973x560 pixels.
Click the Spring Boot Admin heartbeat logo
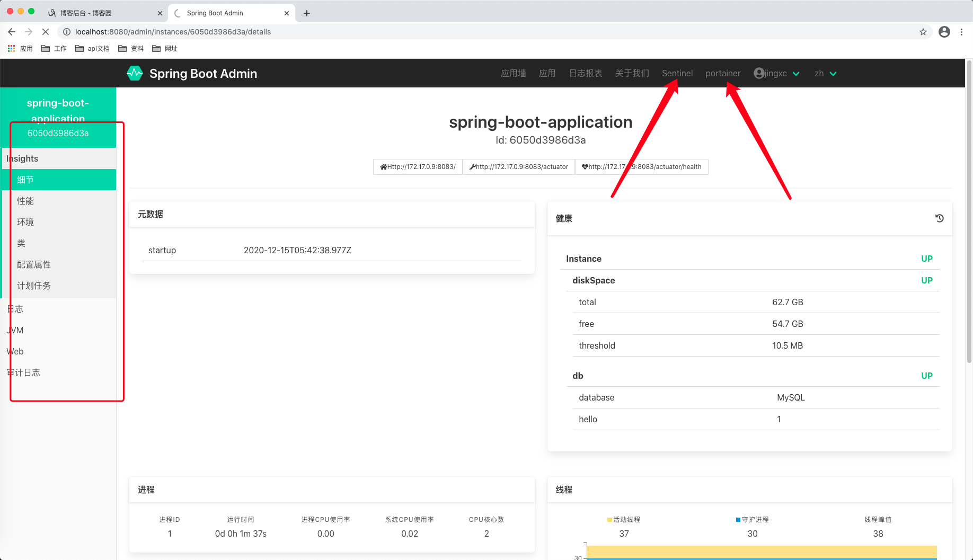coord(135,73)
